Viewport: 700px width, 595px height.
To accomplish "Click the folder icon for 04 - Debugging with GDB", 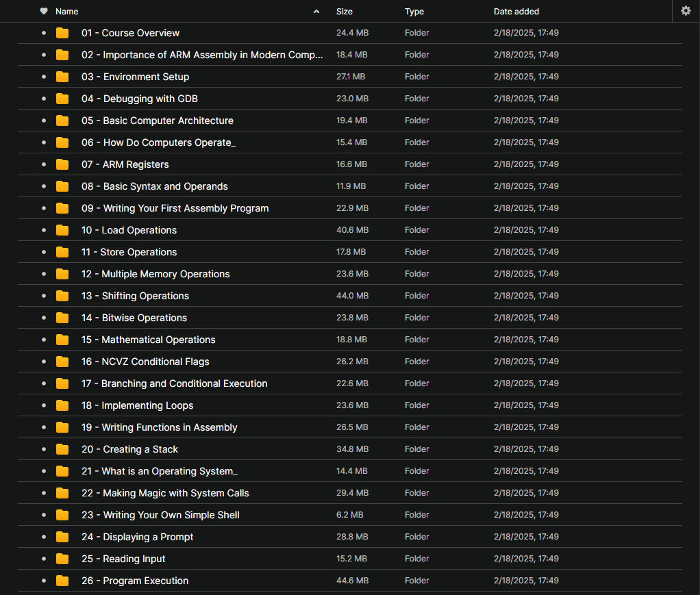I will click(x=62, y=99).
